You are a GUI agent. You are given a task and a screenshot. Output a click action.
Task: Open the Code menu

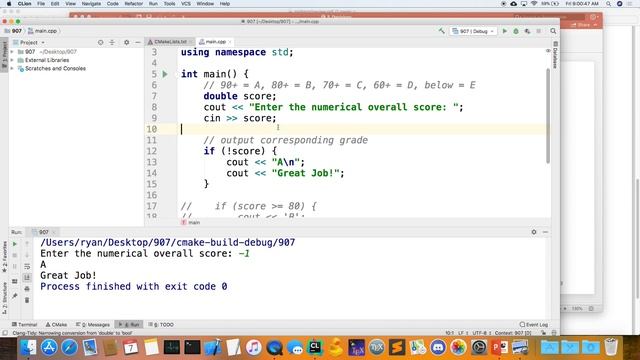coord(113,4)
